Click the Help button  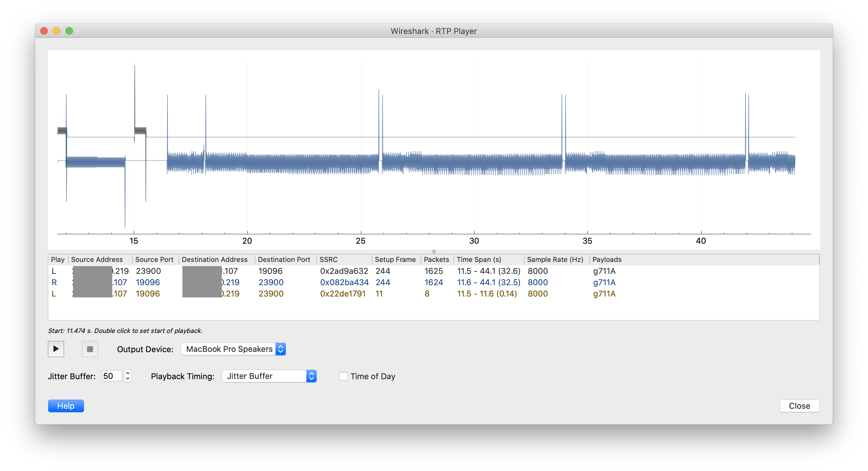tap(66, 406)
